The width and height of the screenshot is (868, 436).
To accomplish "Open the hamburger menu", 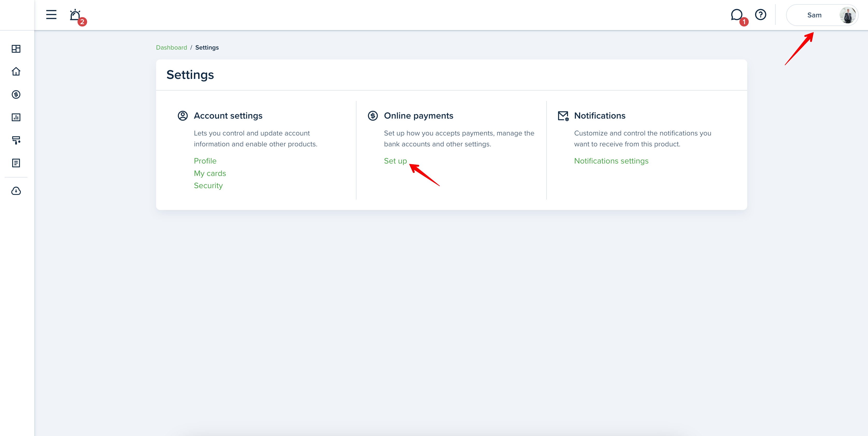I will pos(51,15).
